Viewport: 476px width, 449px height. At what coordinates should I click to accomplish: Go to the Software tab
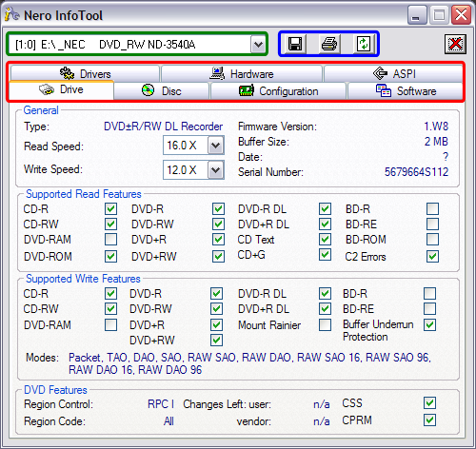(x=406, y=91)
